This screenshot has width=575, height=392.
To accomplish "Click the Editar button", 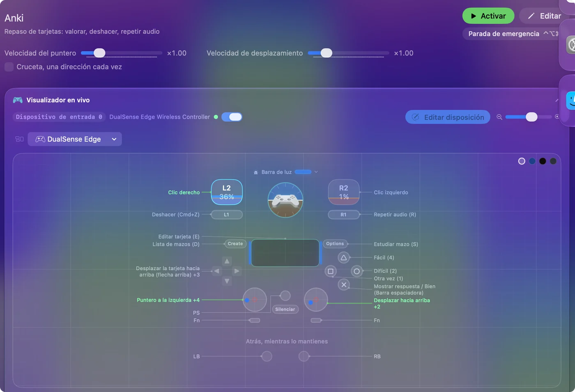I will coord(545,16).
